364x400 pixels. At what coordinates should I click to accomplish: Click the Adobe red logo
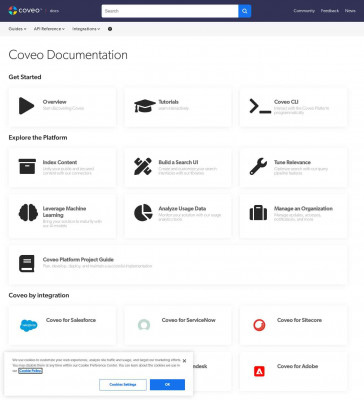click(x=259, y=371)
